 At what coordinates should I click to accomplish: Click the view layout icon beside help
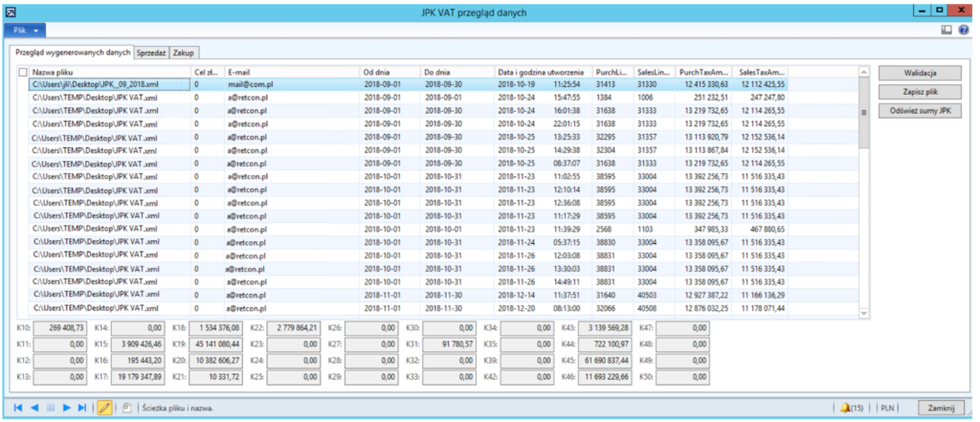point(947,31)
